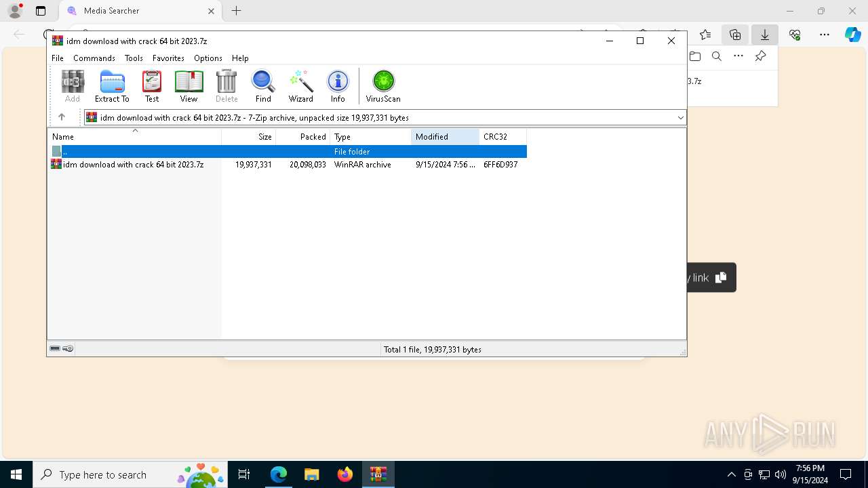Sort by the CRC32 column header
Viewport: 868px width, 488px height.
coord(503,136)
